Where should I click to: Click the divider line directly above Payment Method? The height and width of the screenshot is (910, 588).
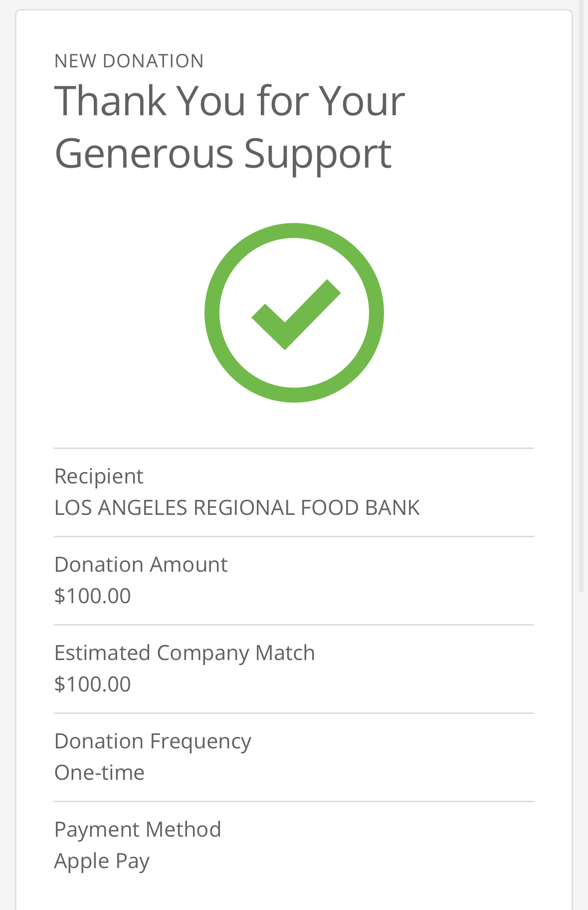pyautogui.click(x=294, y=802)
